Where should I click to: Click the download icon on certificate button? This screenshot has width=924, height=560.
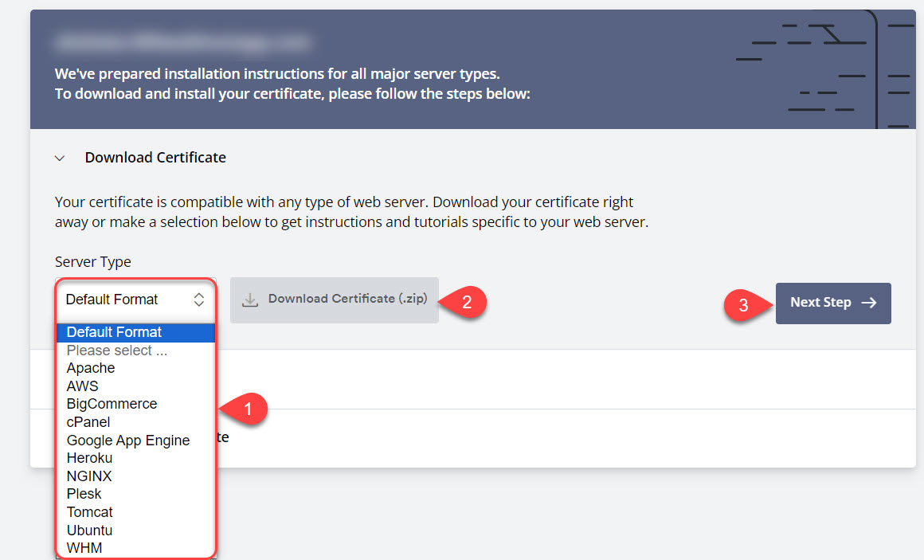250,300
